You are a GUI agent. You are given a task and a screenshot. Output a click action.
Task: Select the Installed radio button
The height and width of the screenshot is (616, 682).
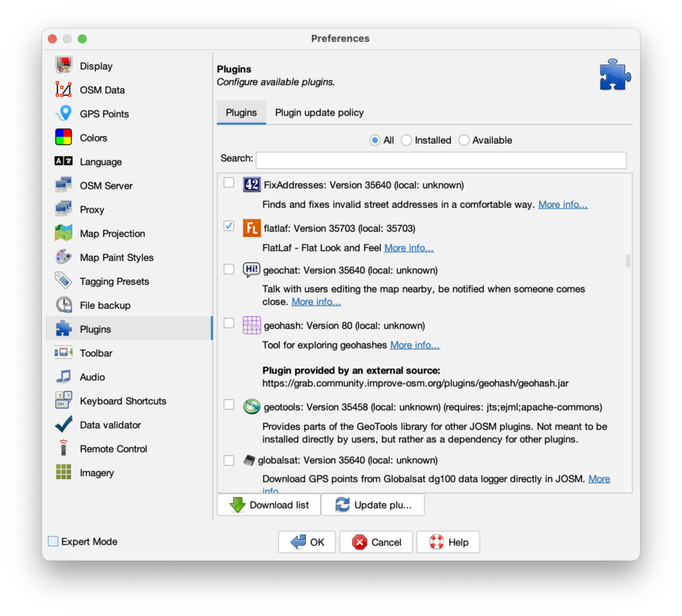pyautogui.click(x=407, y=140)
